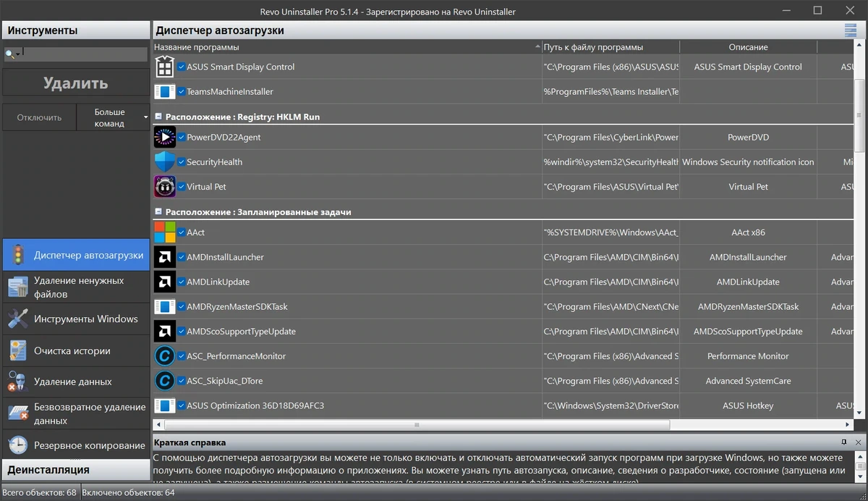Screen dimensions: 868x501
Task: Click the Инструменты Windows wrench icon
Action: [x=17, y=319]
